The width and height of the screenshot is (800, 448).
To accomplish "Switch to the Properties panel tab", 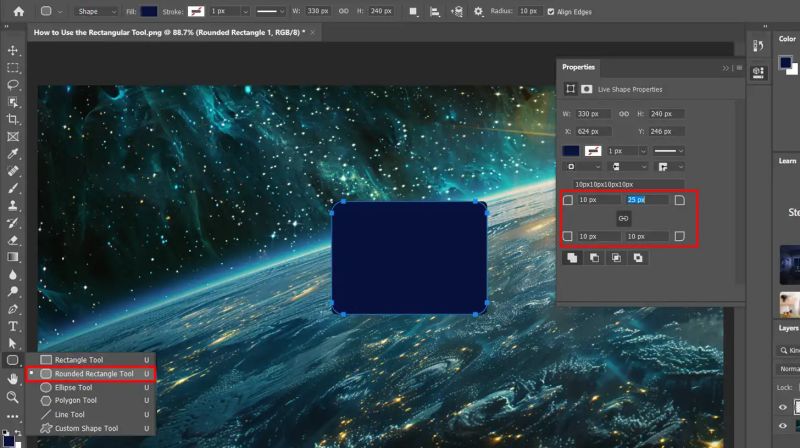I will click(579, 67).
